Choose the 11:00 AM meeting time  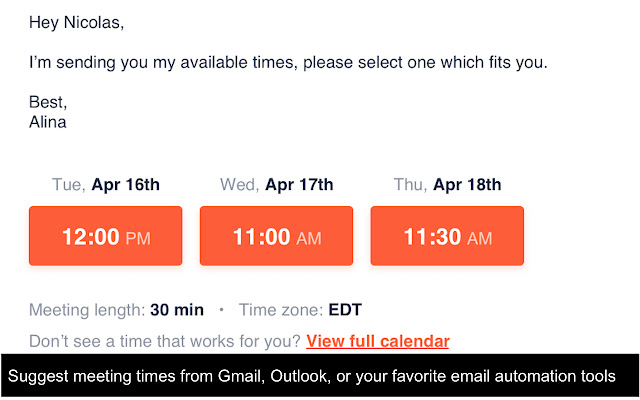pos(276,236)
